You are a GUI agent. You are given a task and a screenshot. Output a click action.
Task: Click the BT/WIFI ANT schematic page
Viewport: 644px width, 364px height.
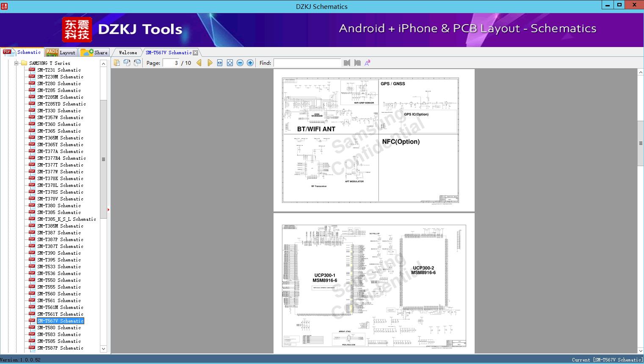coord(374,140)
